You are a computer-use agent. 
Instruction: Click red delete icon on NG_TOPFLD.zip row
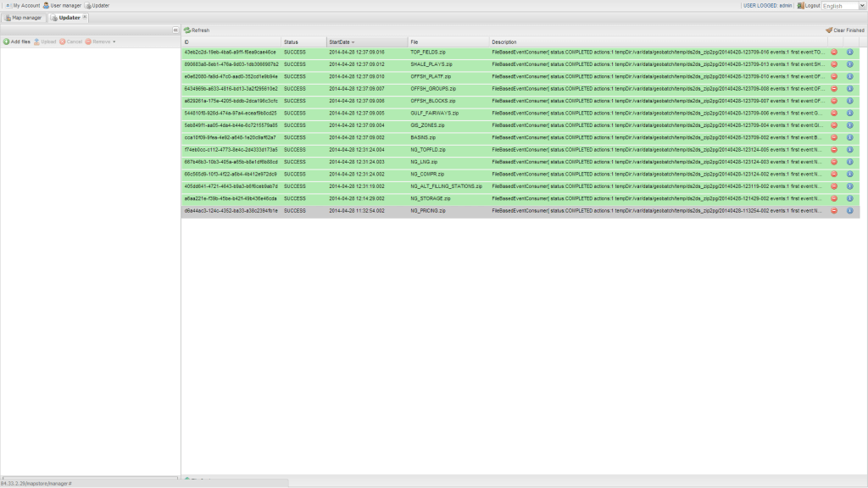coord(834,149)
